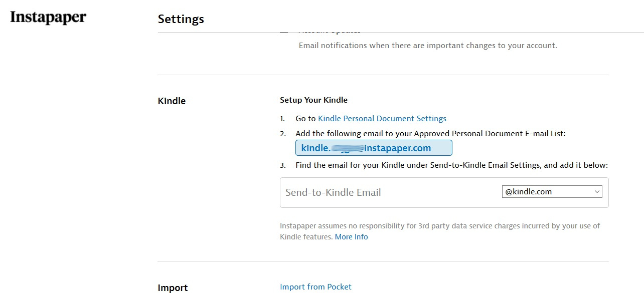Click Import from Pocket link
Screen dimensions: 644x293
[x=315, y=287]
